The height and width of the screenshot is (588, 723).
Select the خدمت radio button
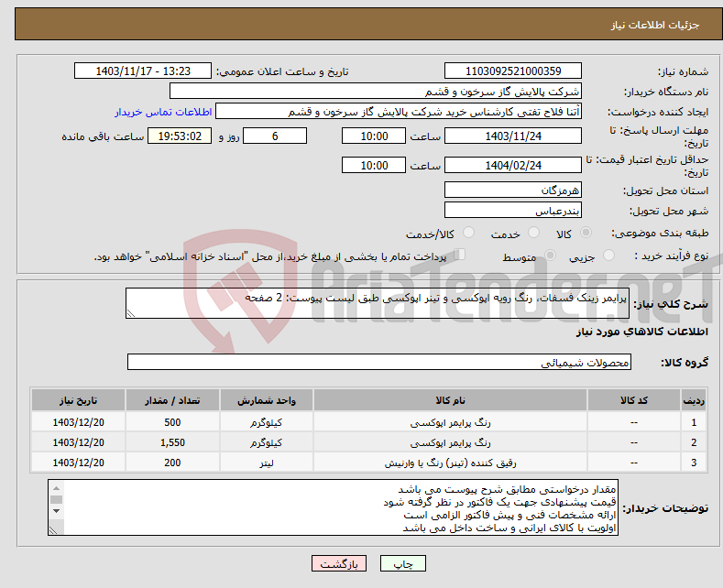[x=533, y=233]
